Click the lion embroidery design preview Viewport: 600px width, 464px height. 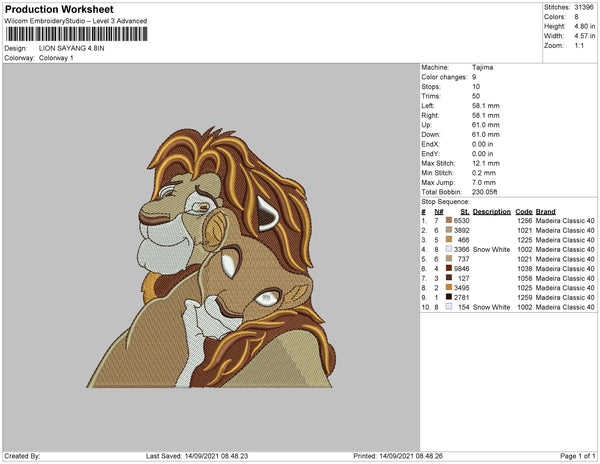211,257
